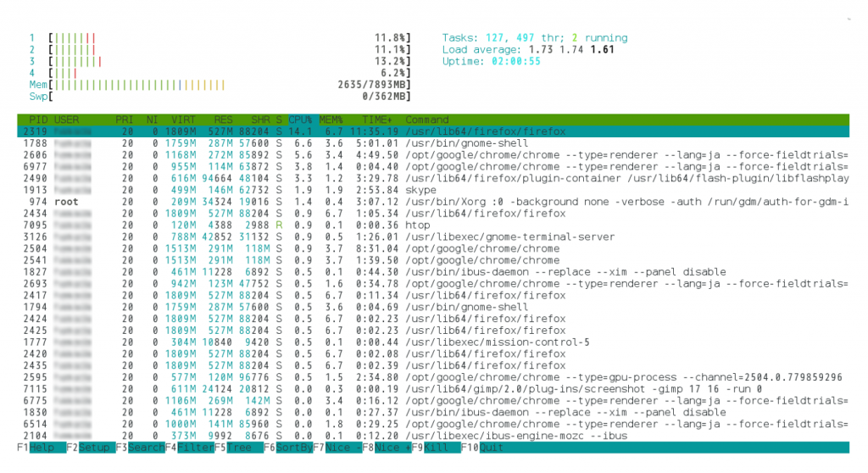Select the Xorg process owned by root

(424, 203)
